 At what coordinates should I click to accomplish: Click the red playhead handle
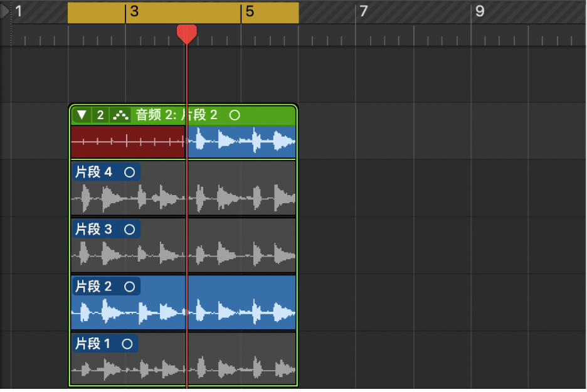tap(187, 34)
